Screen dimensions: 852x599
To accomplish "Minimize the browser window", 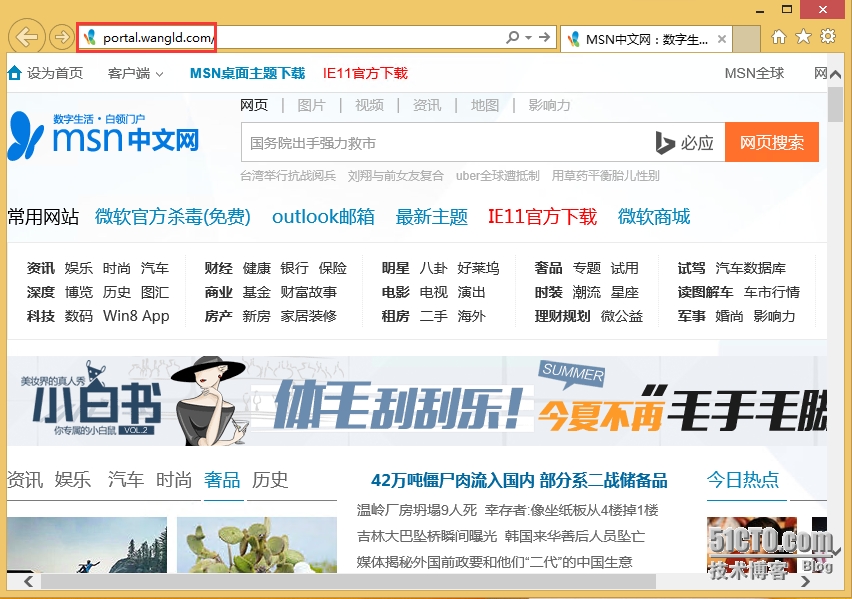I will click(x=760, y=10).
